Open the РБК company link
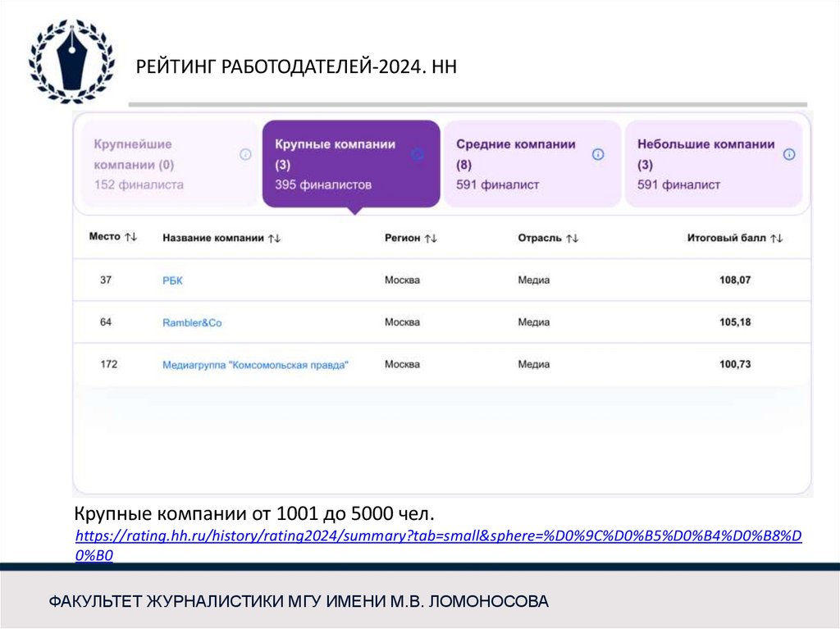This screenshot has width=840, height=629. (x=172, y=280)
